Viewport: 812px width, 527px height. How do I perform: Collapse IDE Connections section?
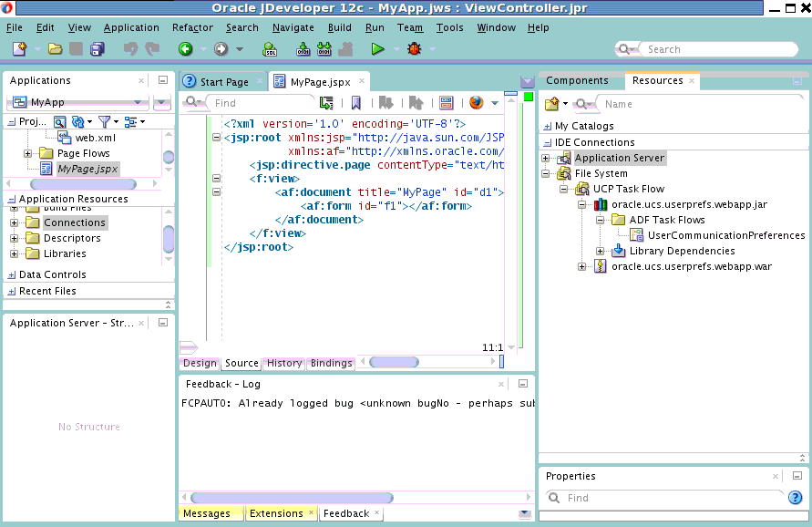point(548,142)
